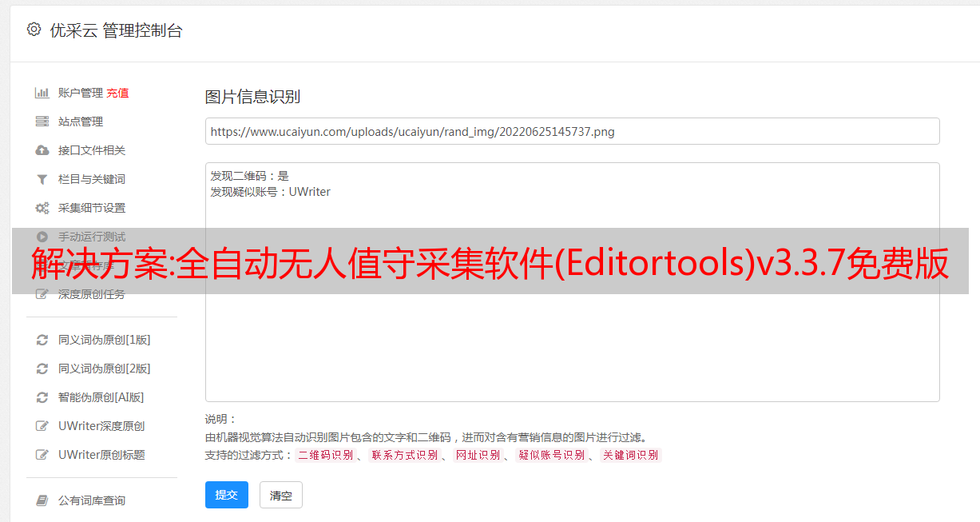Open 智能伪原创[AI版] menu item
Screen dimensions: 980x522
pos(101,397)
